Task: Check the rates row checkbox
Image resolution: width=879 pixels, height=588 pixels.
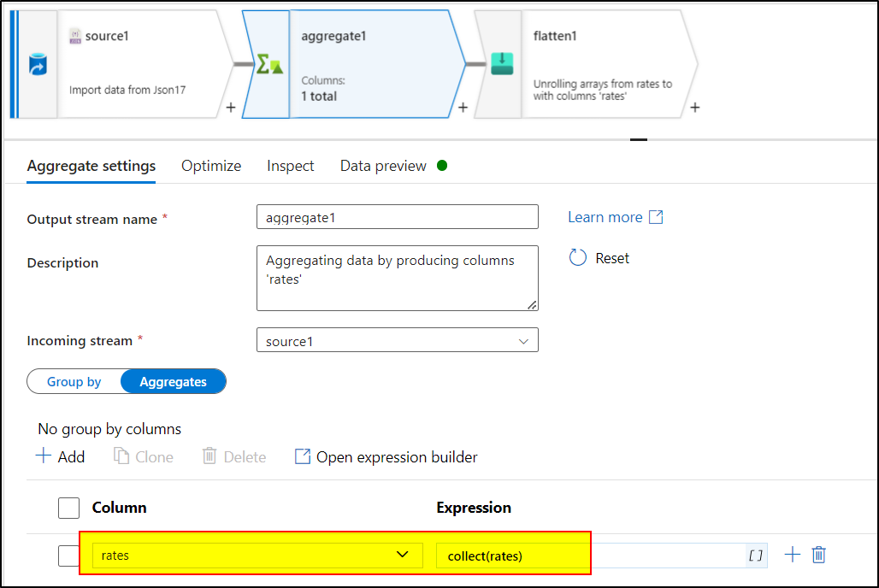Action: (x=68, y=555)
